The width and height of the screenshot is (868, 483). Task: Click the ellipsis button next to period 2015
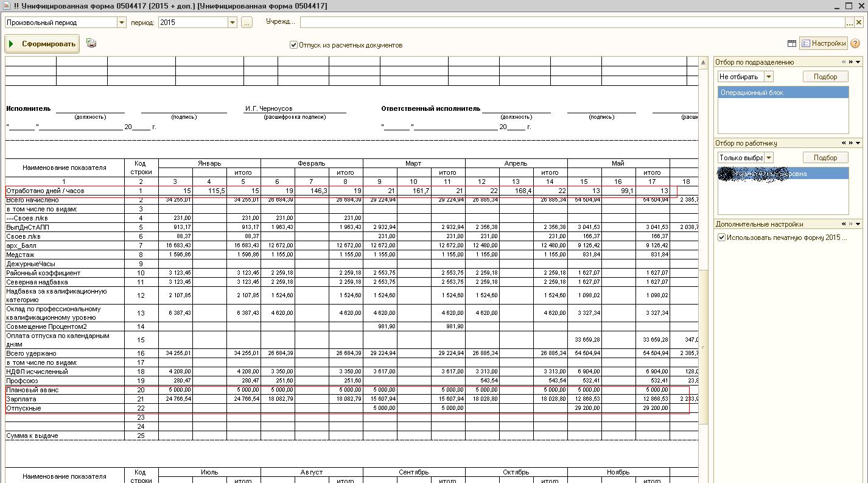pos(247,23)
